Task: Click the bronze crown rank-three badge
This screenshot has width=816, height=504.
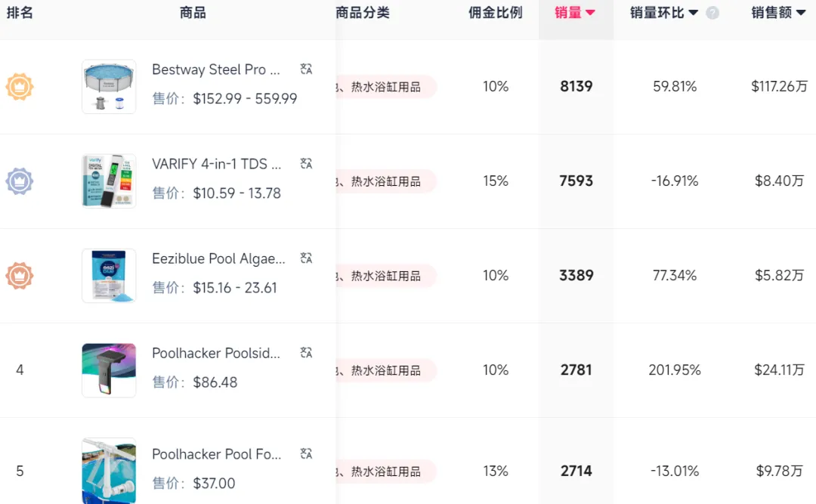Action: tap(20, 276)
